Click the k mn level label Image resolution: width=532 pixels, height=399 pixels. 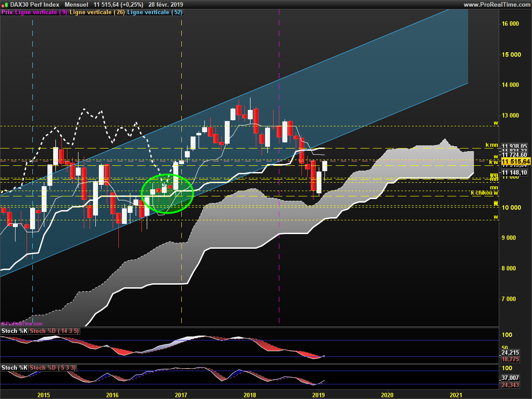[x=492, y=145]
